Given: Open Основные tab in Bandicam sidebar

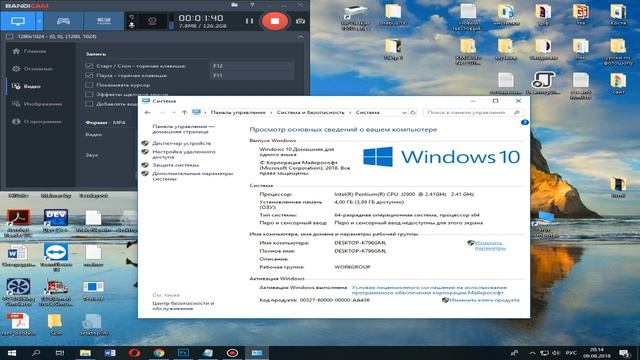Looking at the screenshot, I should (x=33, y=69).
